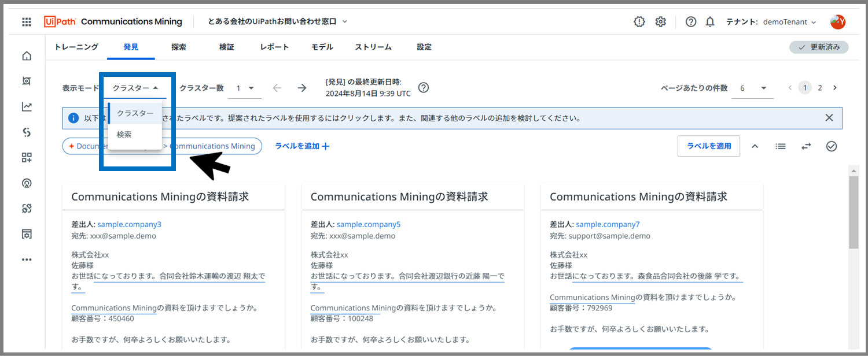Click the circled checkmark icon

832,146
